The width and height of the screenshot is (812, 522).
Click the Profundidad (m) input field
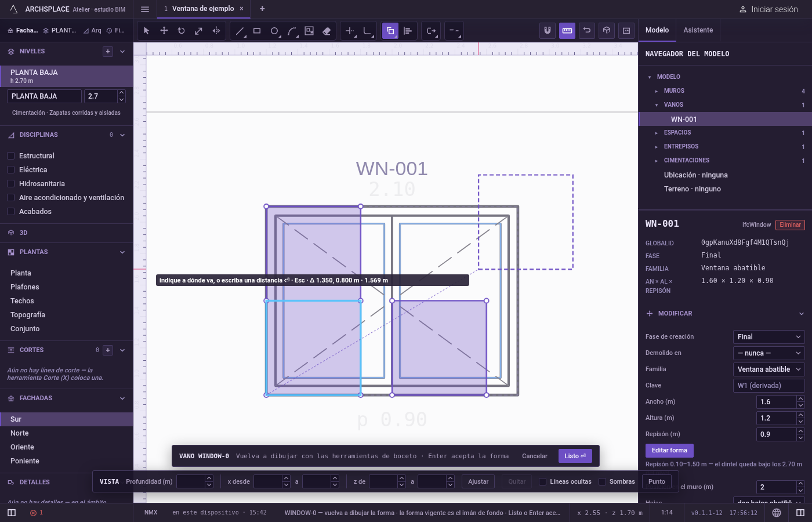pos(191,481)
